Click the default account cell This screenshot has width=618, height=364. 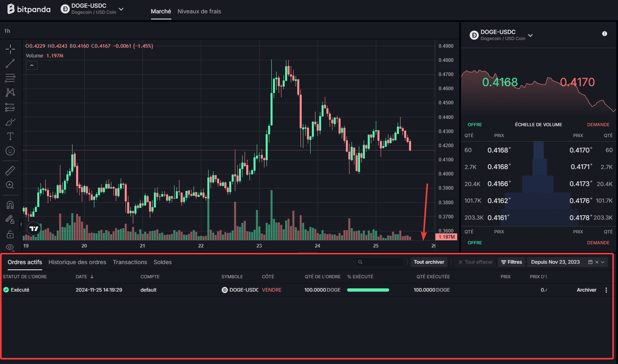148,290
